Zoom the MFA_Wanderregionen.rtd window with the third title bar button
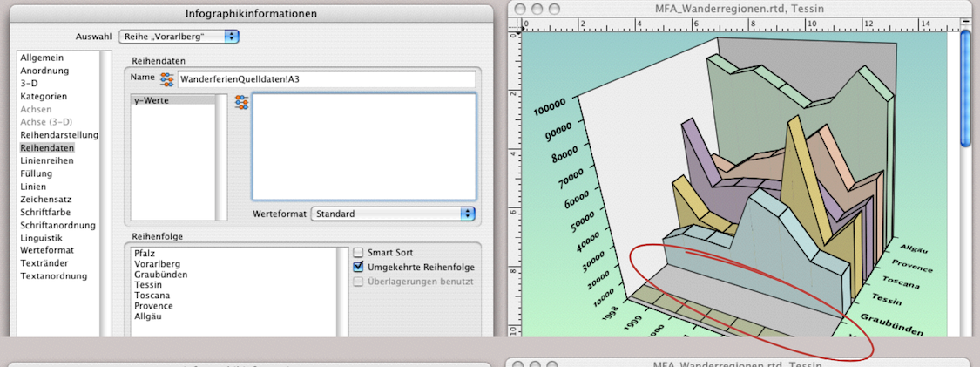 (x=557, y=10)
